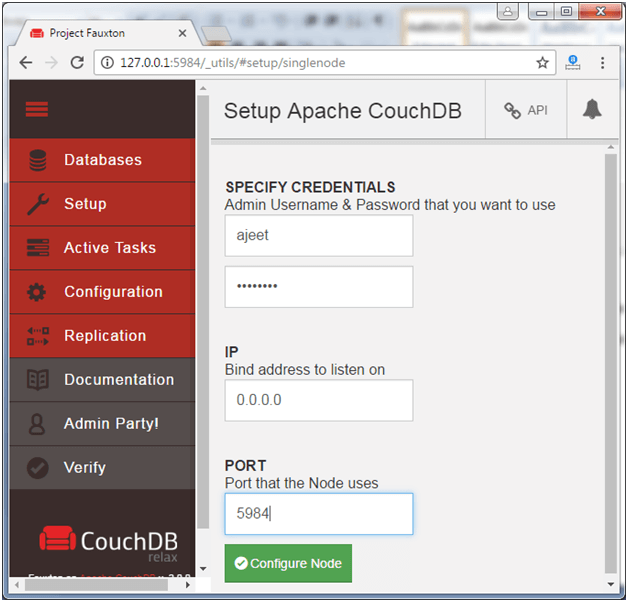Click the CouchDB relax logo
628x602 pixels.
pos(109,544)
